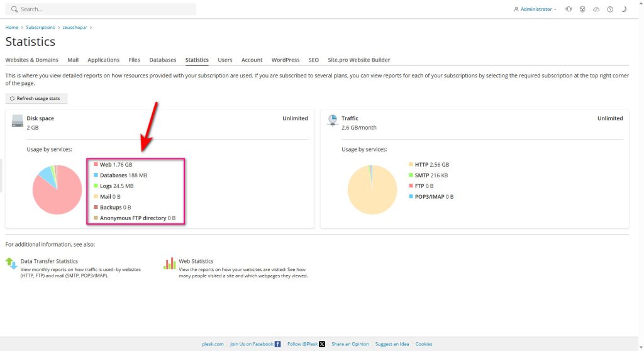Viewport: 644px width, 351px height.
Task: Expand the Administrator account dropdown
Action: point(535,9)
